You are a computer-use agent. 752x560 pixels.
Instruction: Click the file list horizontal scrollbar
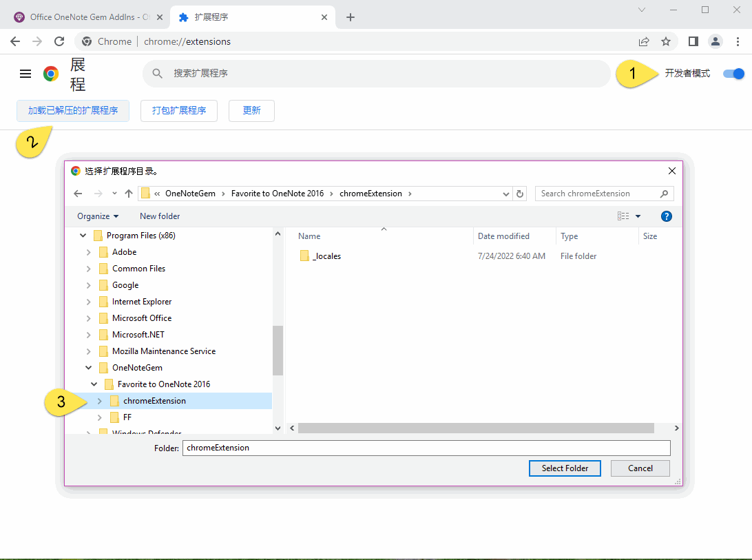pos(476,428)
